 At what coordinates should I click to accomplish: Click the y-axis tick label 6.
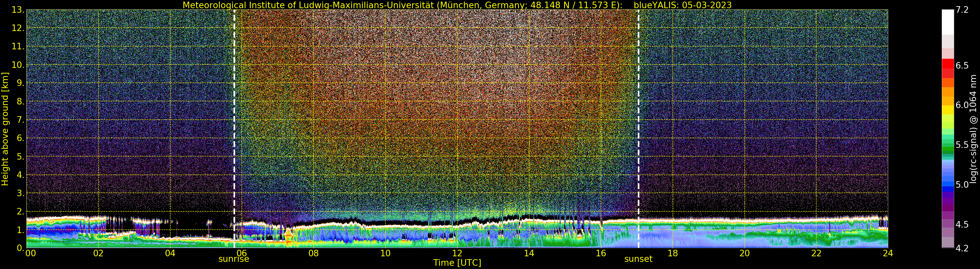tap(21, 138)
